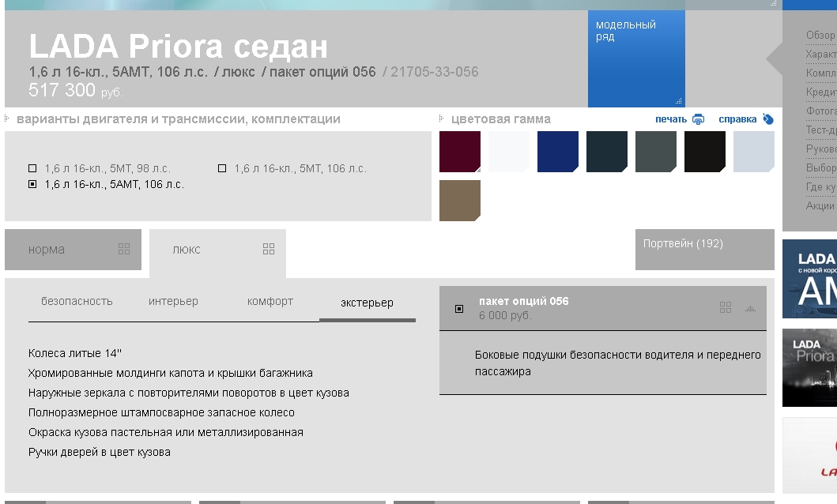Open the норма trim tab

(x=74, y=250)
